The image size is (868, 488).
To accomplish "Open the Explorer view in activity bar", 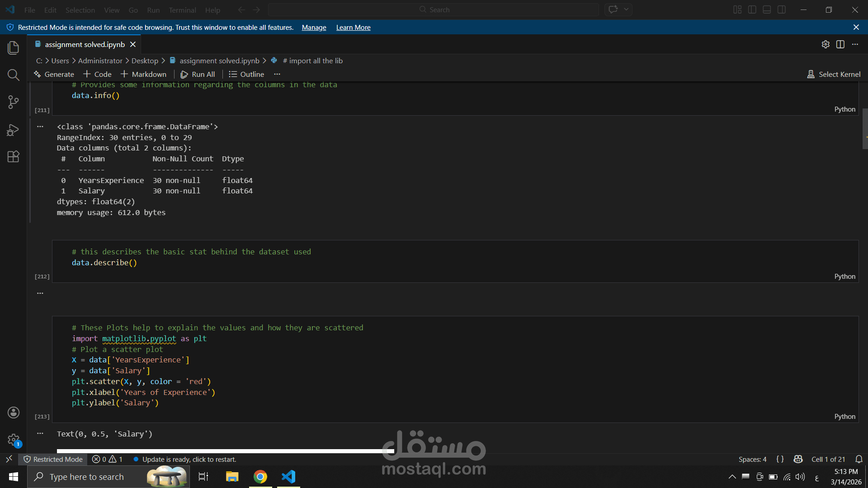I will (14, 48).
